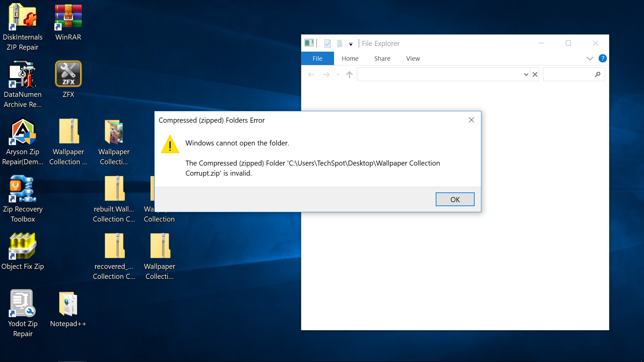Expand the quick access toolbar customization menu
Image resolution: width=644 pixels, height=362 pixels.
[x=351, y=44]
